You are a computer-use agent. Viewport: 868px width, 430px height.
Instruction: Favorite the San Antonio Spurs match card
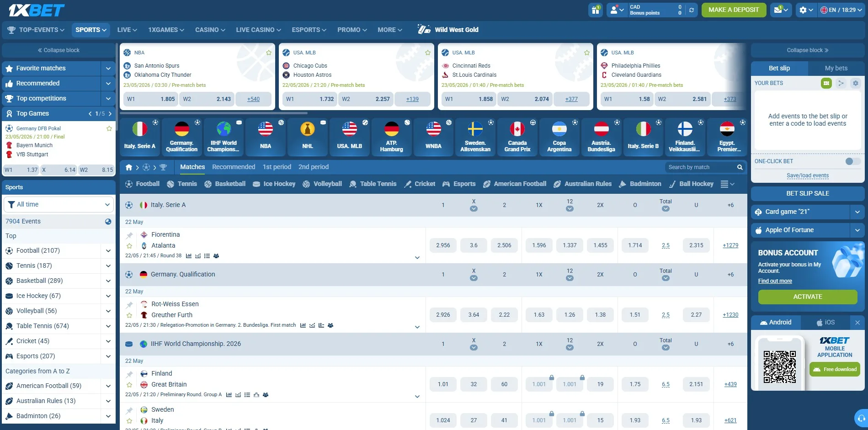click(x=269, y=53)
